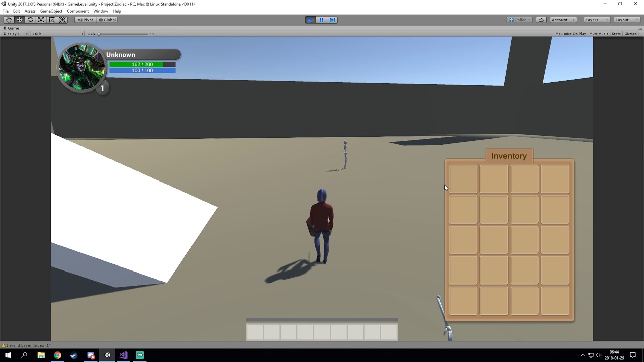Image resolution: width=644 pixels, height=362 pixels.
Task: Toggle the Stats overlay
Action: pyautogui.click(x=616, y=34)
